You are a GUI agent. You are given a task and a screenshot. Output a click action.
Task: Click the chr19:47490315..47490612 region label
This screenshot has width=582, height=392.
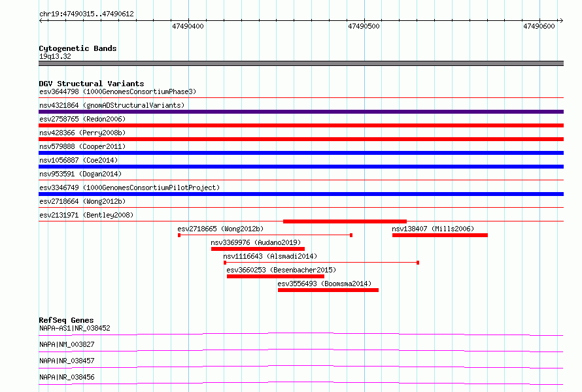pyautogui.click(x=86, y=14)
